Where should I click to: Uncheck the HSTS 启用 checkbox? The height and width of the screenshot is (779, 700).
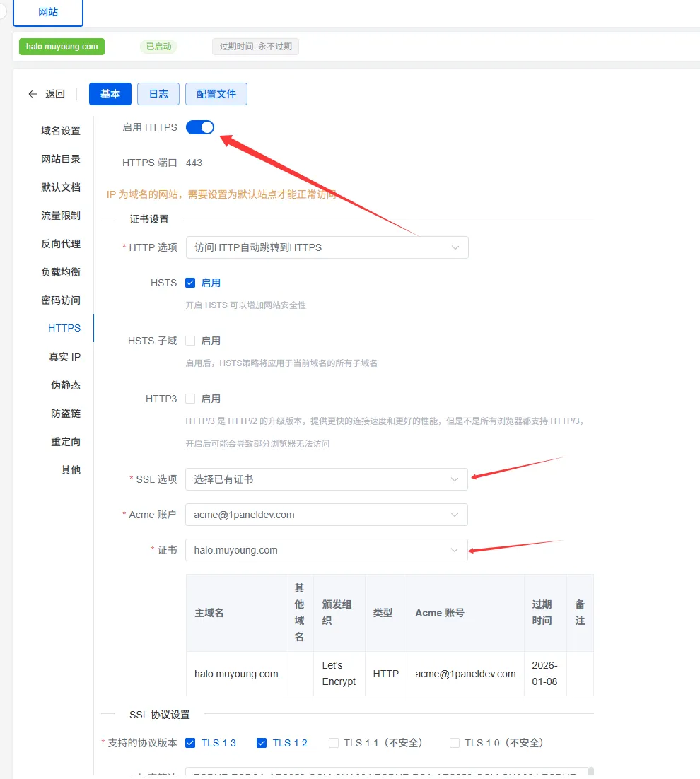tap(190, 283)
